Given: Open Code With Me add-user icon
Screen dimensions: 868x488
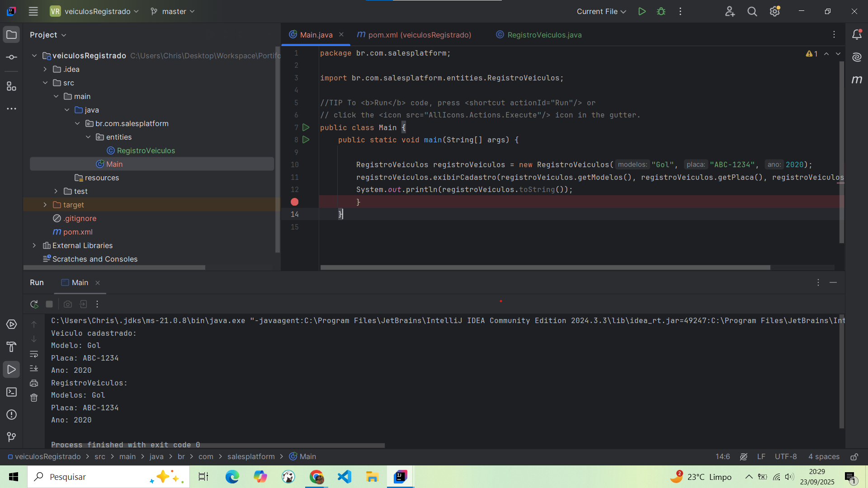Looking at the screenshot, I should tap(730, 11).
